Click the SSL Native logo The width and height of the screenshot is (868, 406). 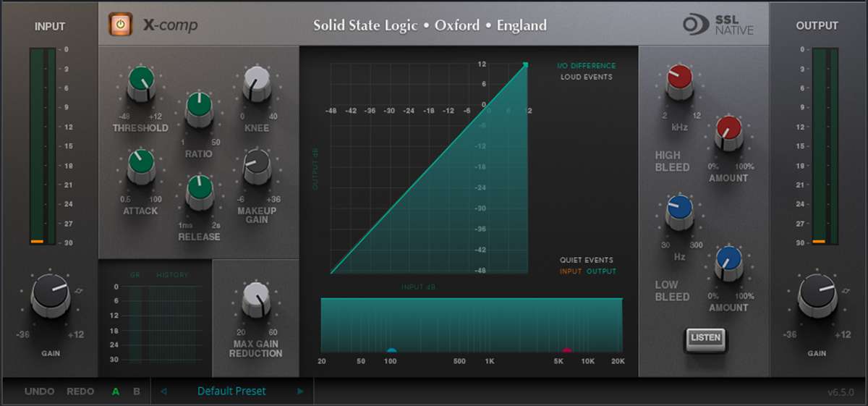click(718, 25)
